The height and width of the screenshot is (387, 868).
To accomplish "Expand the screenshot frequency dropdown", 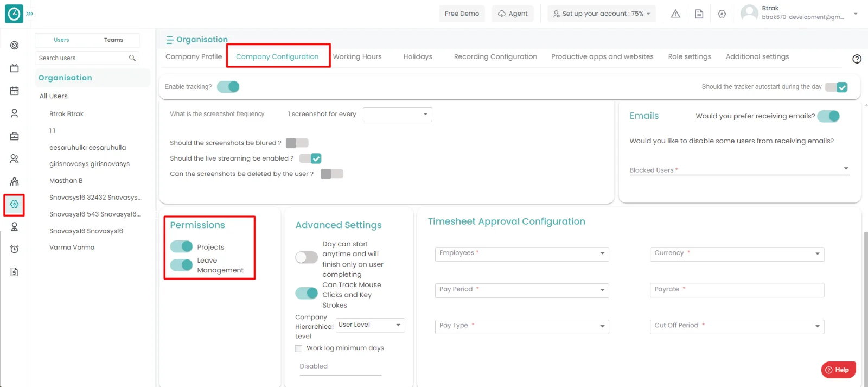I will (x=397, y=115).
